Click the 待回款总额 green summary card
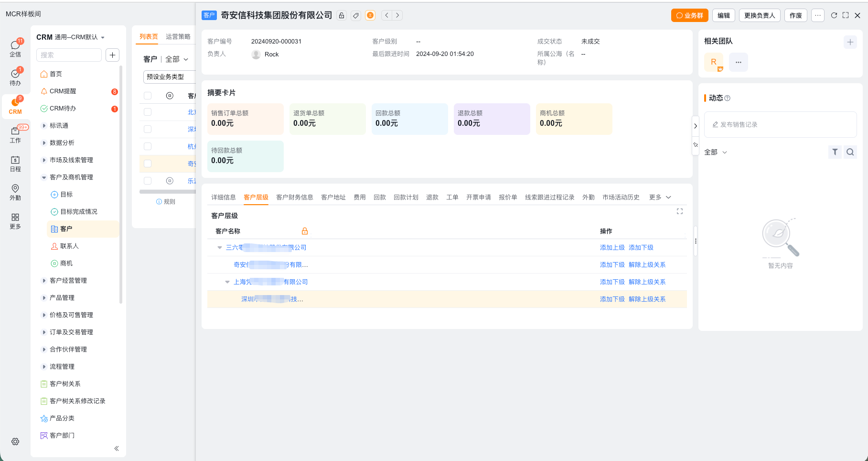 pyautogui.click(x=246, y=156)
